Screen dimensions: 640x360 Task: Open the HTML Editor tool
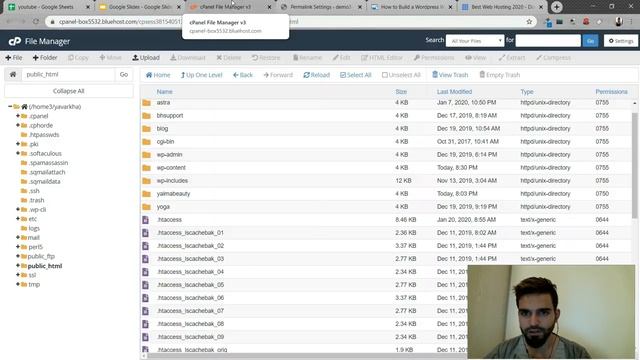tap(382, 58)
